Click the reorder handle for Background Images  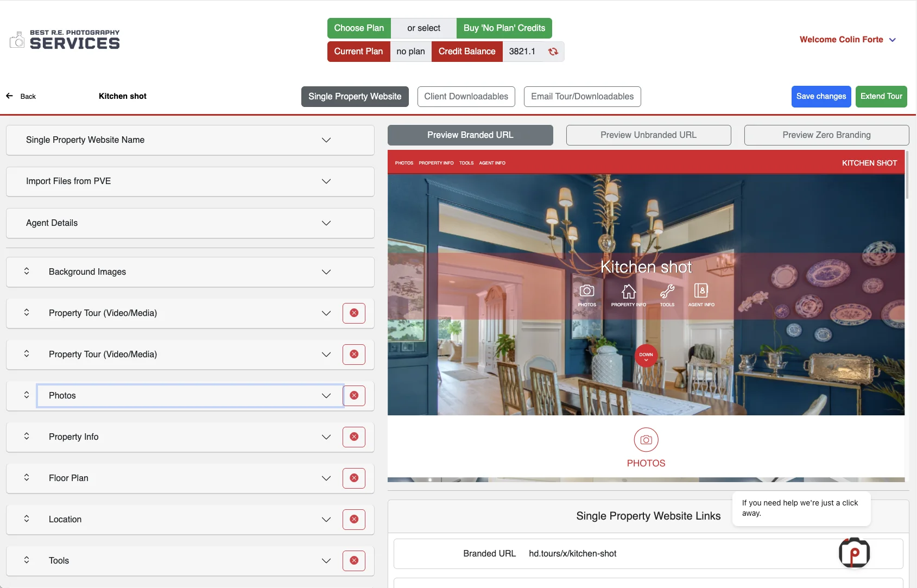tap(27, 271)
